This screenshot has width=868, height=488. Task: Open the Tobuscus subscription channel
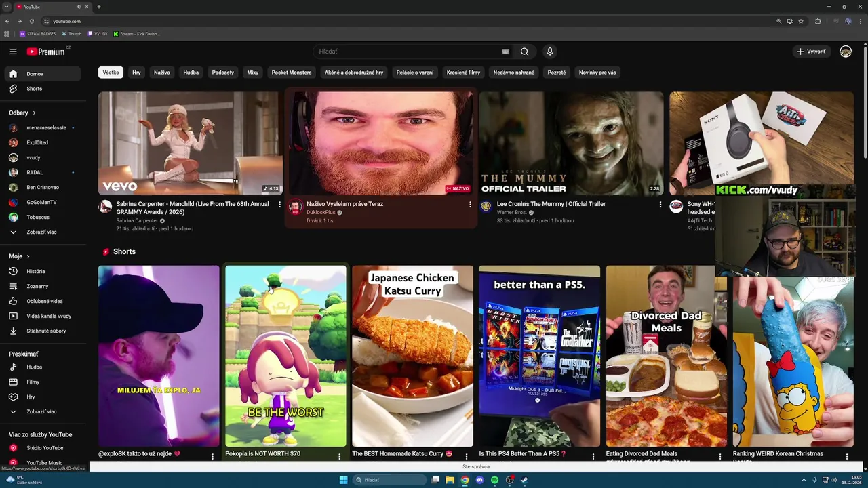pyautogui.click(x=42, y=217)
